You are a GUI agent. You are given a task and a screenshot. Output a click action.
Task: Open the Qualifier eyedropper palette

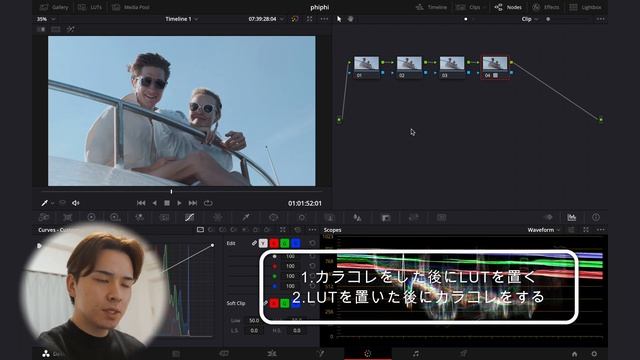tap(246, 218)
